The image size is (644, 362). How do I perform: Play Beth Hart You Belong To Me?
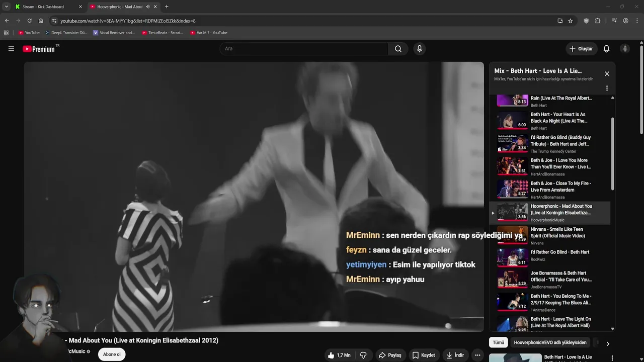[550, 302]
